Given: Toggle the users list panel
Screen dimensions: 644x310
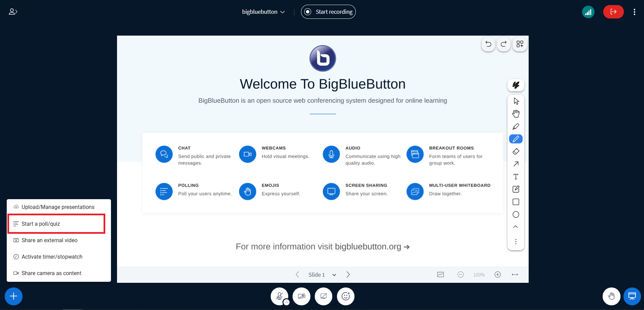Looking at the screenshot, I should coord(13,12).
